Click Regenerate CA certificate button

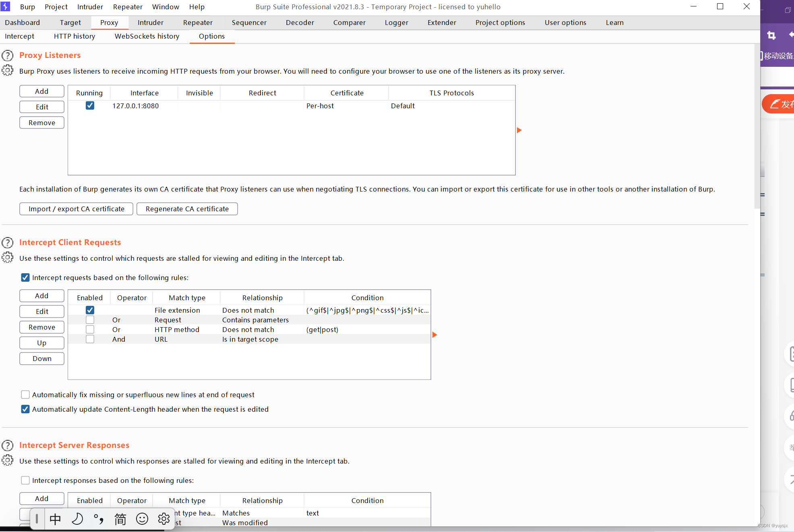coord(187,209)
